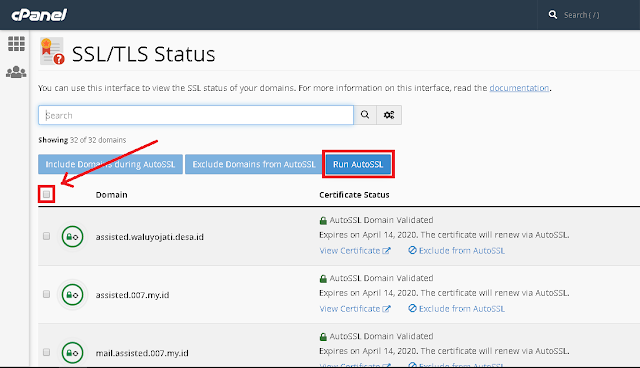
Task: Check the box for assisted.waluyojati.desa.id
Action: [47, 236]
